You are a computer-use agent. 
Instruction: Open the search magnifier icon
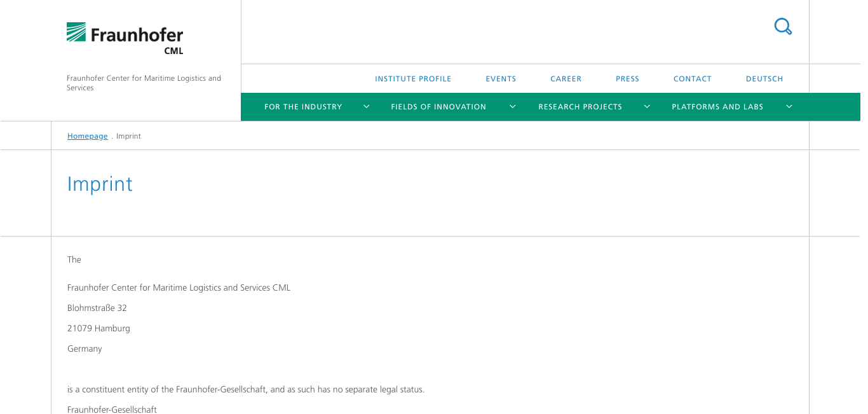coord(783,27)
